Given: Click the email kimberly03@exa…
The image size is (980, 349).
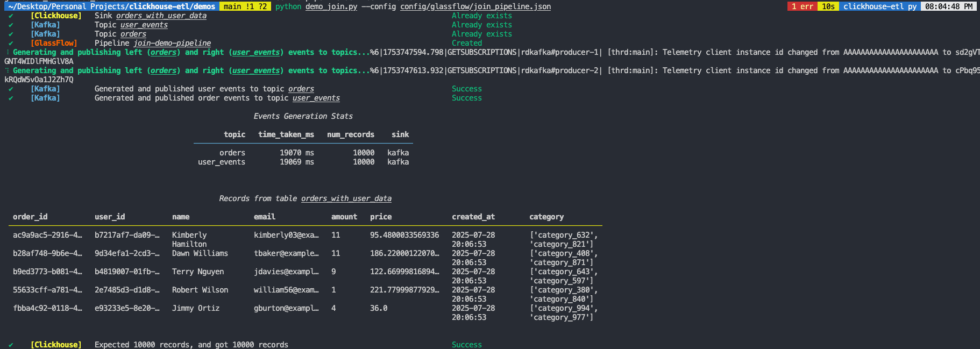Looking at the screenshot, I should [286, 235].
